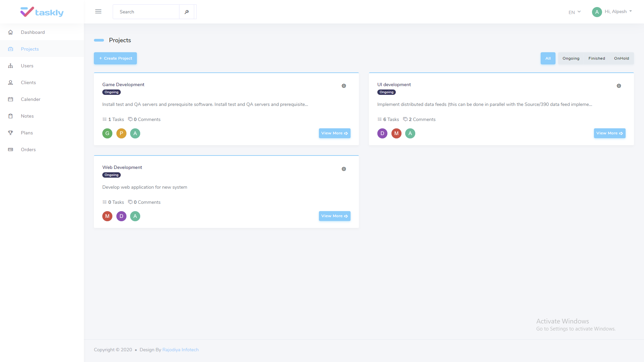The image size is (644, 362).
Task: Open the Rajodiya Infotech link
Action: [180, 350]
